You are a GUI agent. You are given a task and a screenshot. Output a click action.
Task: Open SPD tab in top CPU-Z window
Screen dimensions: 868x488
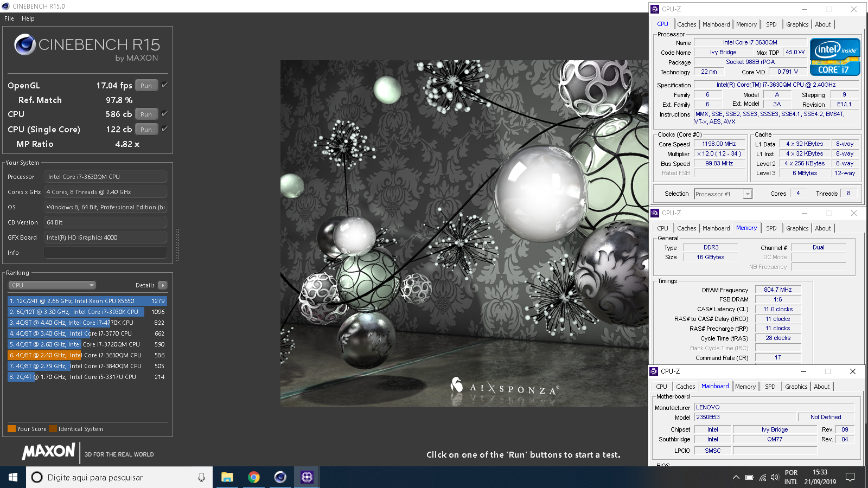[771, 24]
